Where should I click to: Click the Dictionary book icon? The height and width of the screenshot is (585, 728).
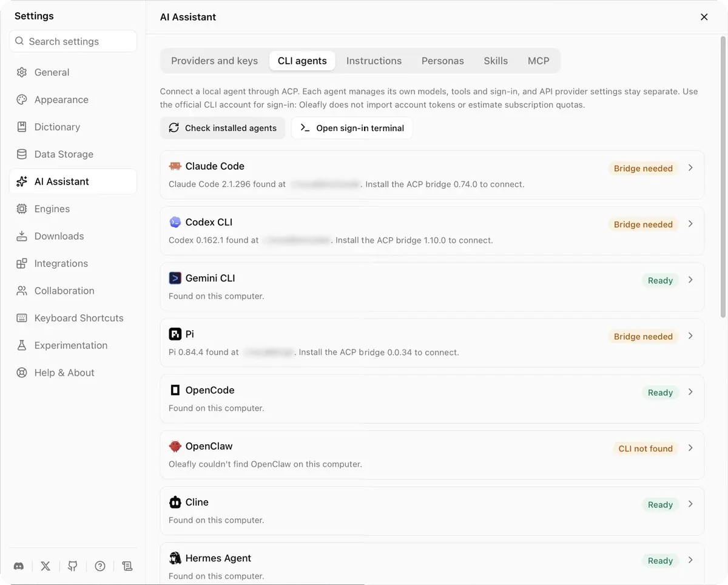(22, 127)
